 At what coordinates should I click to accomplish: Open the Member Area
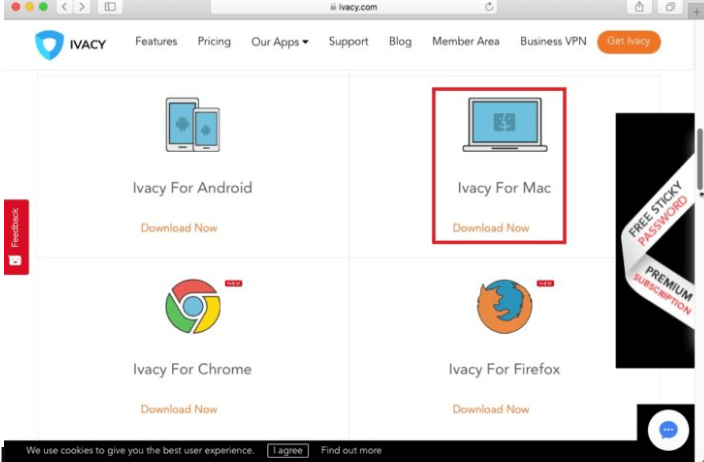pyautogui.click(x=466, y=41)
